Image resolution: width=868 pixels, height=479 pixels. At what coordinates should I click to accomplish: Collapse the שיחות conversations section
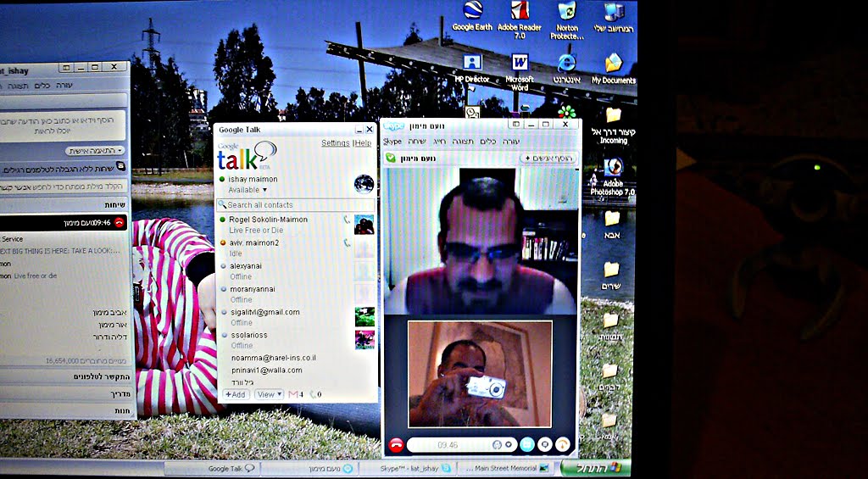click(117, 205)
